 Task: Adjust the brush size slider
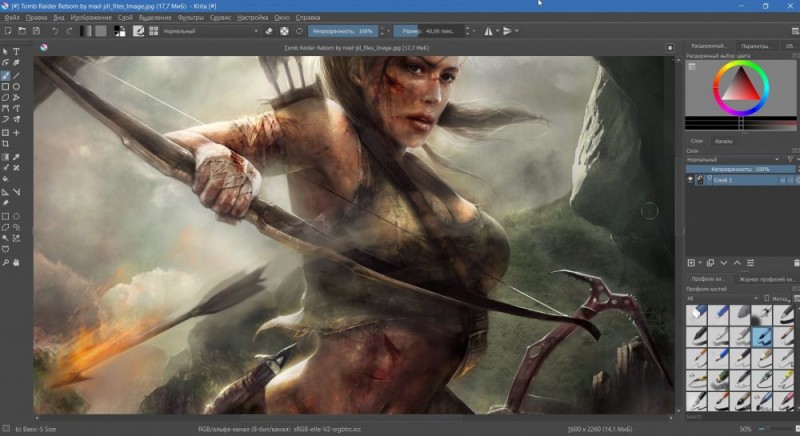(x=429, y=31)
